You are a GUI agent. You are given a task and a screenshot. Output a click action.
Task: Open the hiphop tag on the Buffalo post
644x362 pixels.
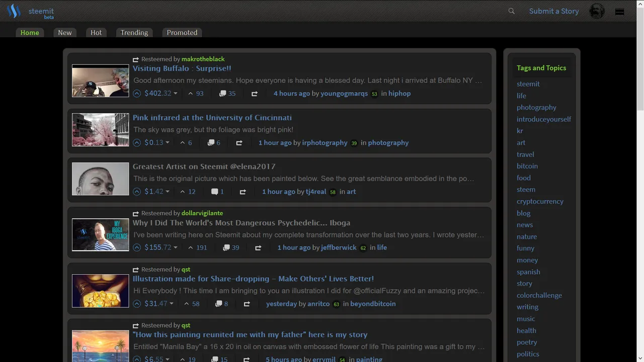tap(399, 94)
